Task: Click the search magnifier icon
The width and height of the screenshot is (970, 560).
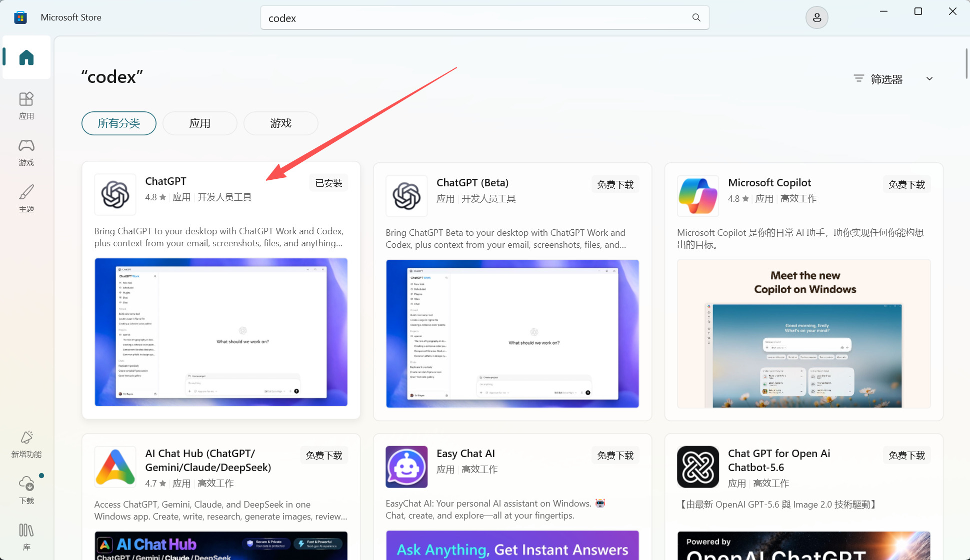Action: (696, 17)
